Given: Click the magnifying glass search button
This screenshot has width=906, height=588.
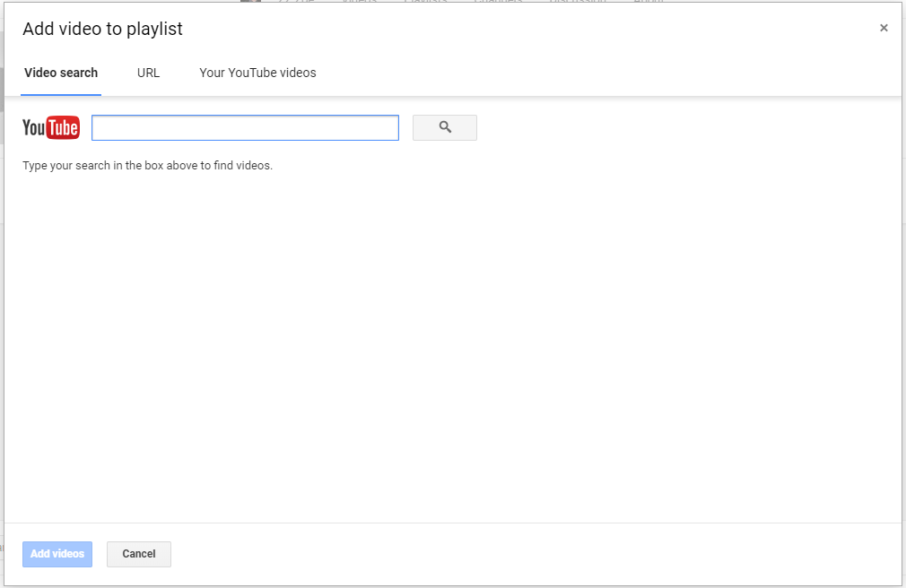Looking at the screenshot, I should (444, 127).
